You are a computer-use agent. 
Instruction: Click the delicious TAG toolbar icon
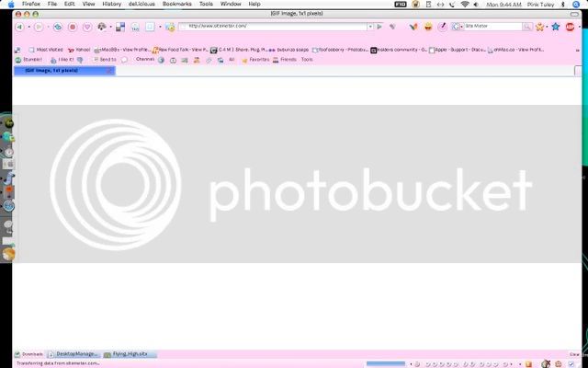pos(135,27)
